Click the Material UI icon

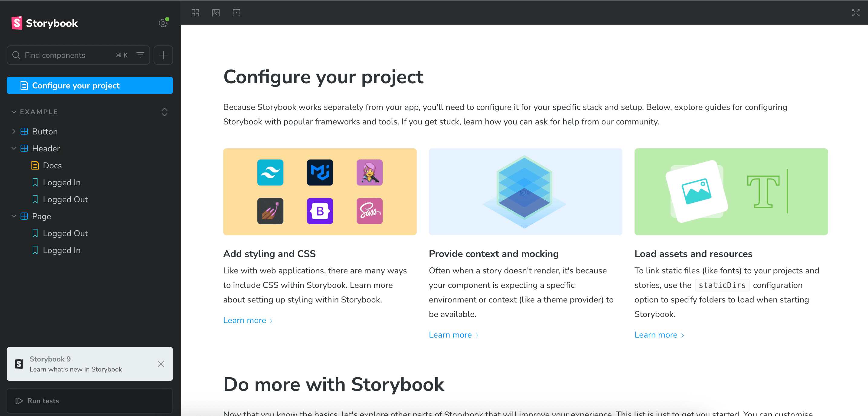coord(320,172)
